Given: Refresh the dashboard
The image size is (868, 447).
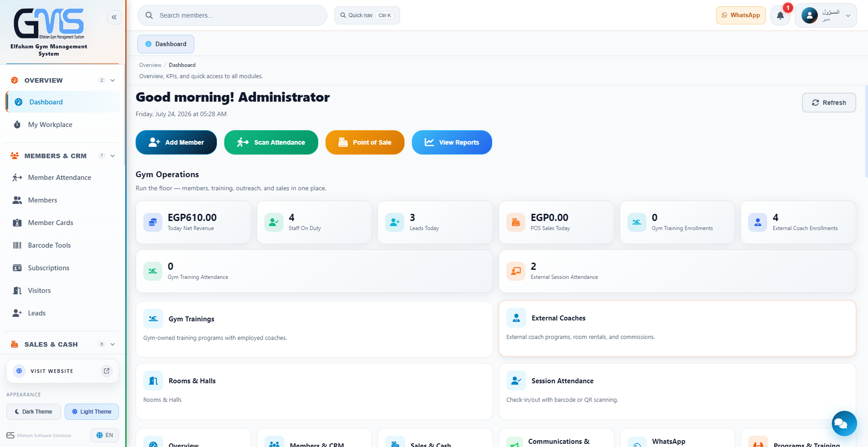Looking at the screenshot, I should click(x=829, y=103).
